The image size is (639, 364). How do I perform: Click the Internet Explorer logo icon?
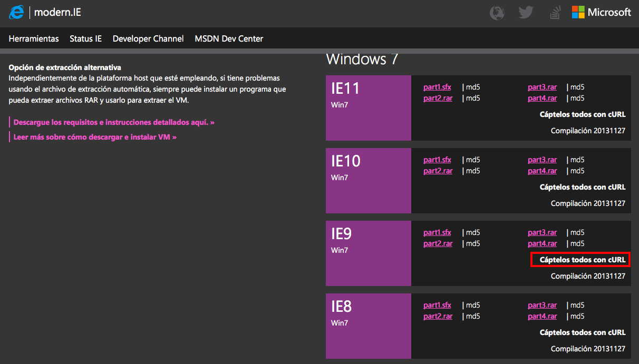pyautogui.click(x=16, y=12)
